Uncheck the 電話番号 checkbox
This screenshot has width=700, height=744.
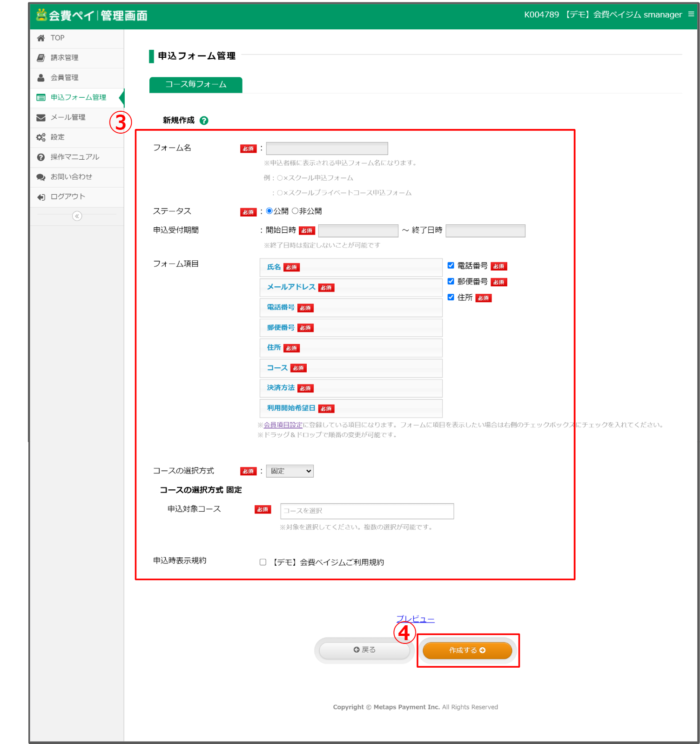tap(451, 265)
